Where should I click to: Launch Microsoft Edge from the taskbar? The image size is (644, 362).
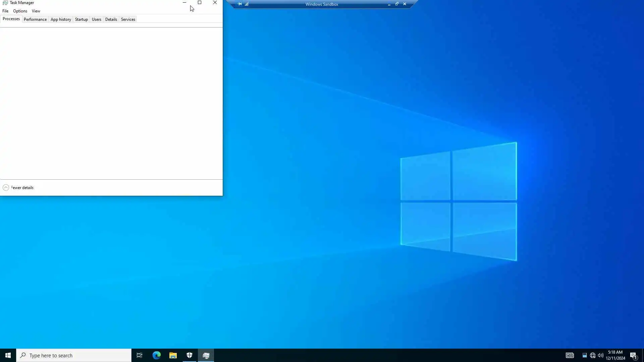(156, 355)
